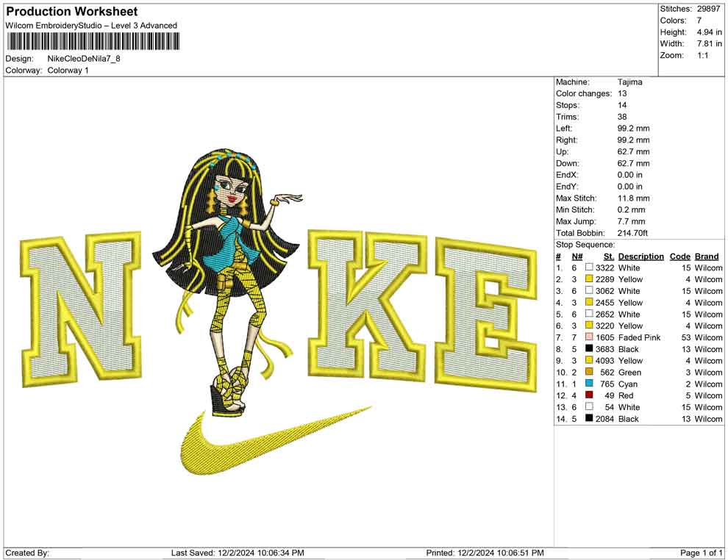The image size is (728, 560).
Task: Click the Page 1 of 1 indicator
Action: (x=701, y=553)
